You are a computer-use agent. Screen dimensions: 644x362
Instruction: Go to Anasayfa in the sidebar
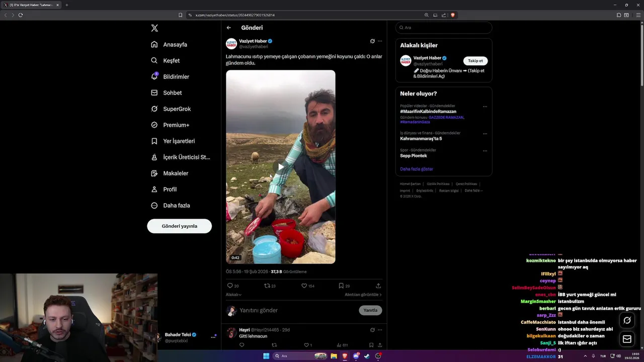[169, 44]
